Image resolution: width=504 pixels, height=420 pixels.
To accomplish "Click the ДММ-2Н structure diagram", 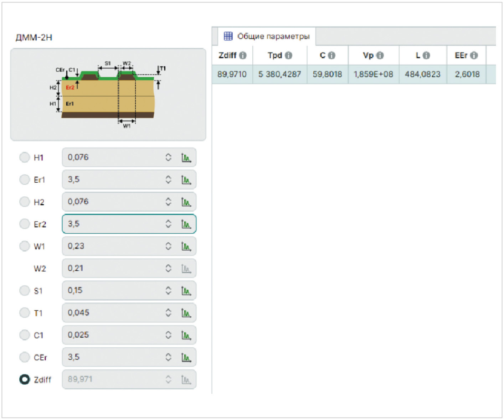I will pyautogui.click(x=108, y=94).
